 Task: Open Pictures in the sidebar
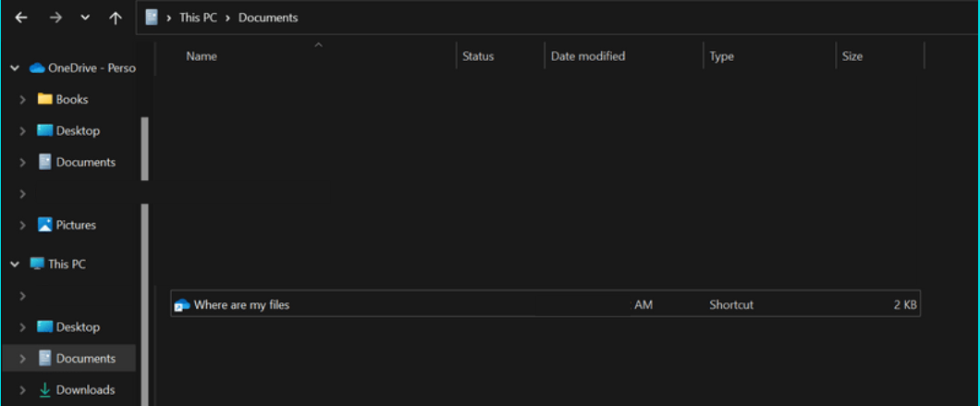(76, 225)
